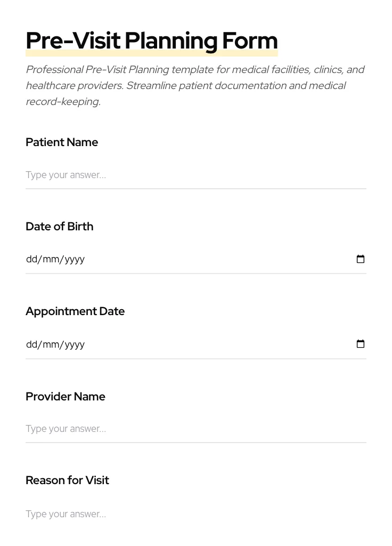Click the Appointment Date label

[75, 311]
